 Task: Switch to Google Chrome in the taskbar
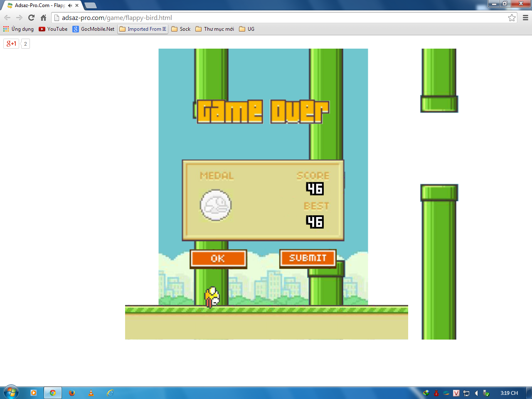pyautogui.click(x=53, y=393)
